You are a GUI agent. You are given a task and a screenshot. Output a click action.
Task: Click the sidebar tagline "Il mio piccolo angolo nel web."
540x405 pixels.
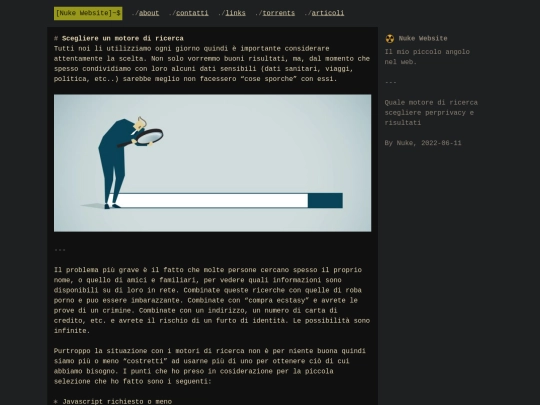[x=427, y=57]
